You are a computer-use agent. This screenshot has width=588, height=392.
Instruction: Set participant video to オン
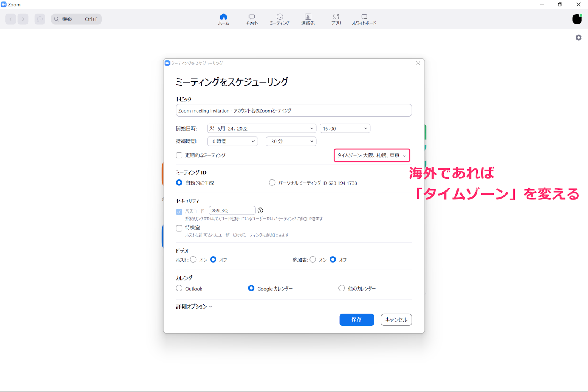pyautogui.click(x=313, y=260)
